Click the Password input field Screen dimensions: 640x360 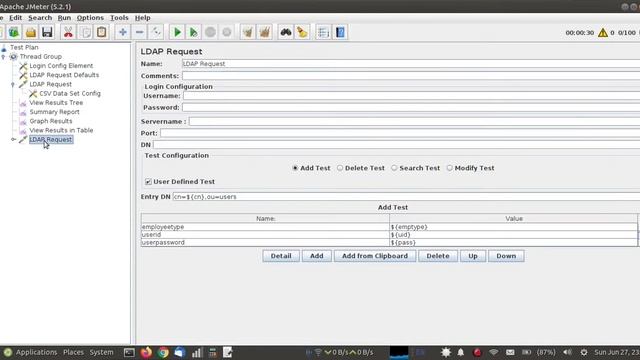coord(411,107)
